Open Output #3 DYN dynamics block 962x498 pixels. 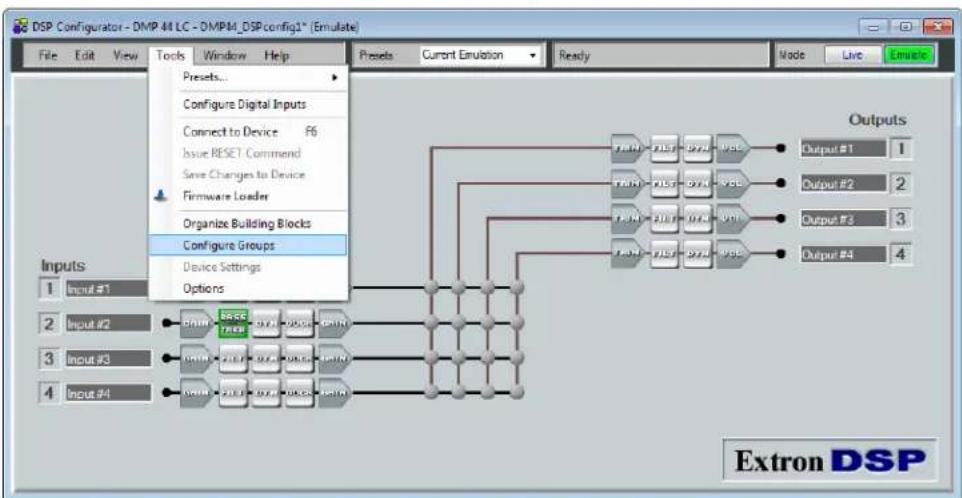(x=698, y=218)
